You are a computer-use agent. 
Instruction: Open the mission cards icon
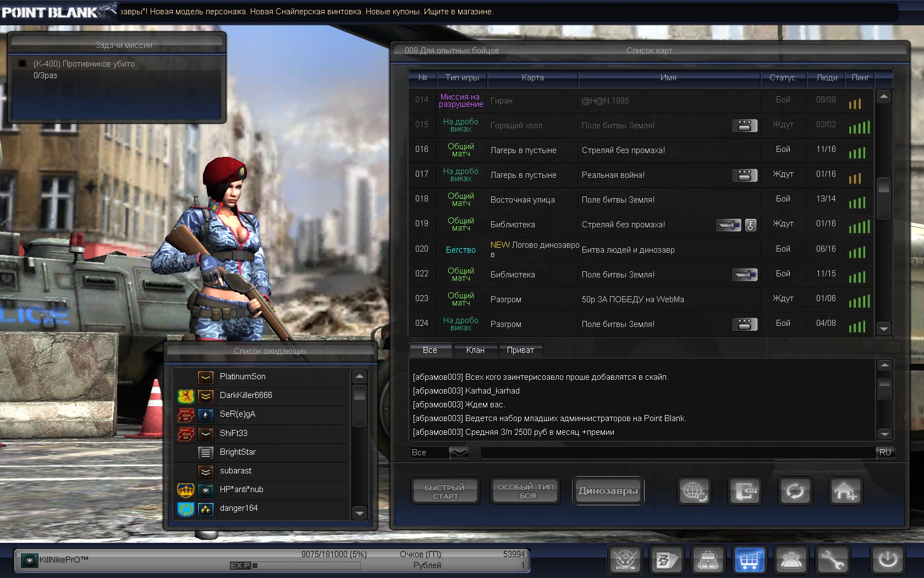[667, 560]
